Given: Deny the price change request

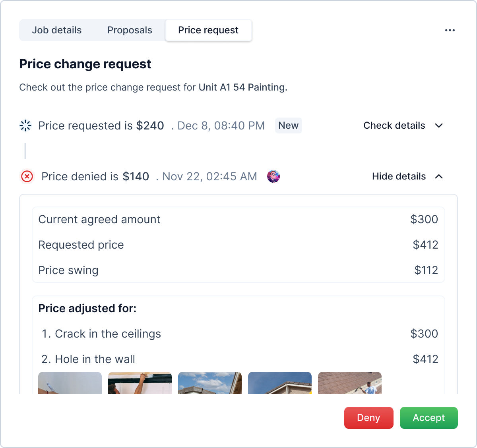Looking at the screenshot, I should tap(368, 418).
